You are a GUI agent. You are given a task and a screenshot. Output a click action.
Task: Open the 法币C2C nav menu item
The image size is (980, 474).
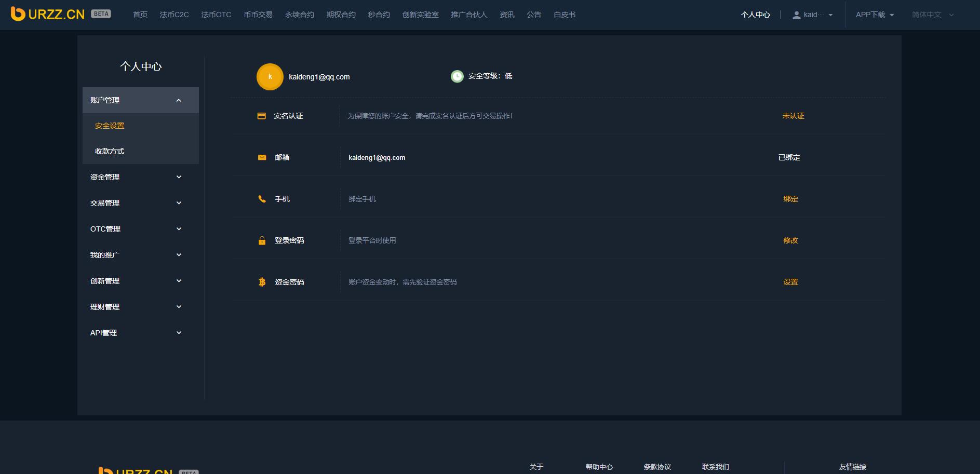(174, 15)
